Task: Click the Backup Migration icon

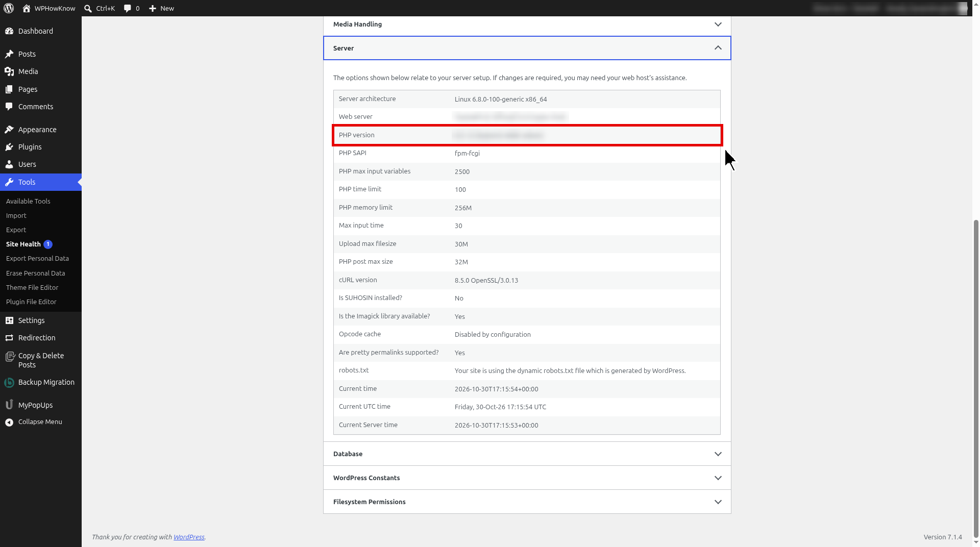Action: [9, 382]
